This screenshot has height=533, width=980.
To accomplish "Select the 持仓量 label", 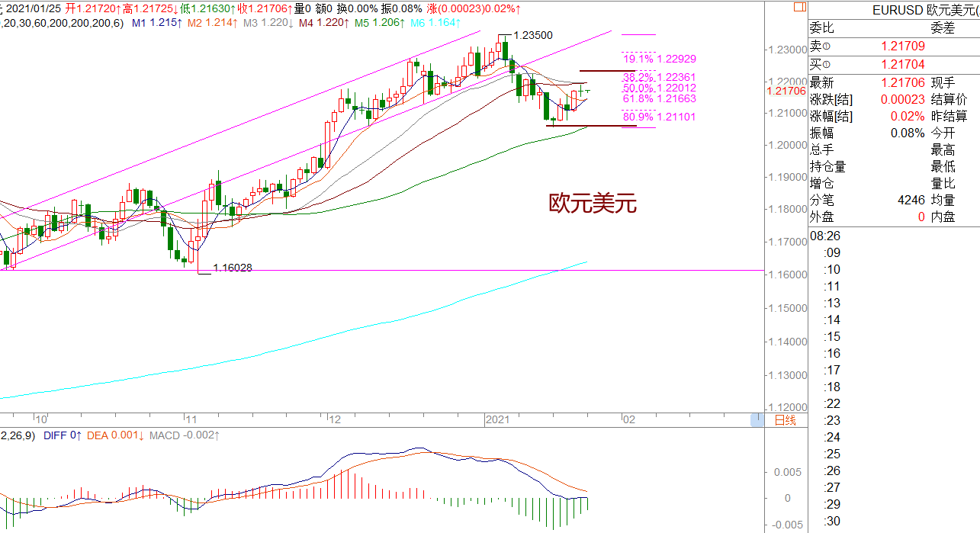I will (x=827, y=166).
